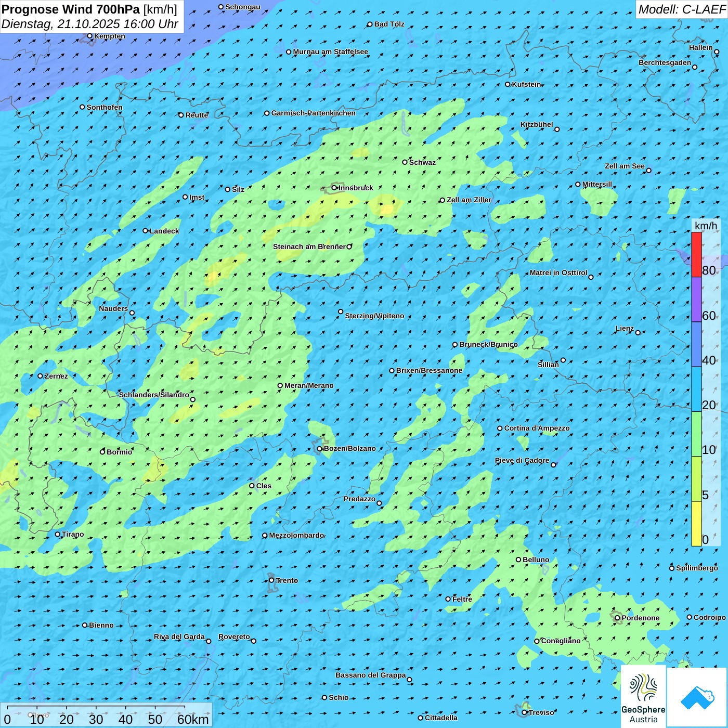Viewport: 728px width, 728px height.
Task: Select the Tirano city marker dot
Action: point(58,534)
